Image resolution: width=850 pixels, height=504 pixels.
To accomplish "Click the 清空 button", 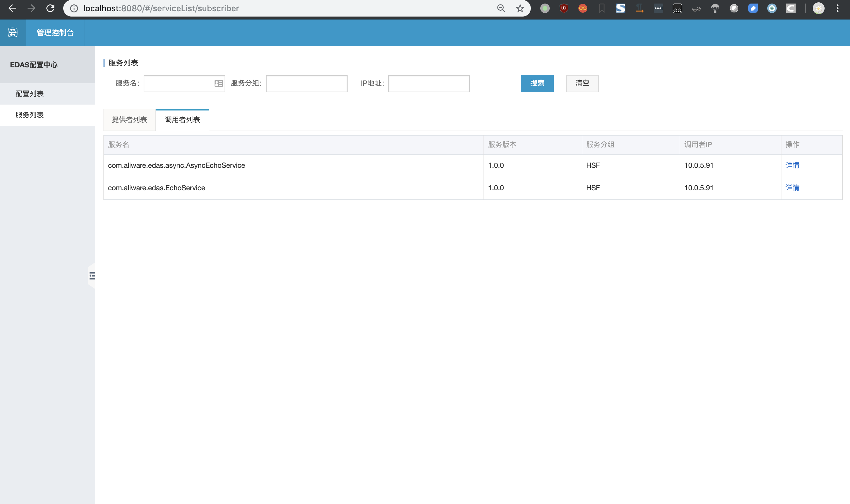I will (x=582, y=84).
